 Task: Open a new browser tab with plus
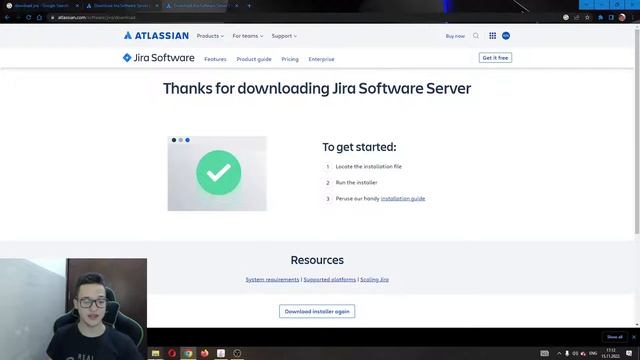pyautogui.click(x=249, y=6)
